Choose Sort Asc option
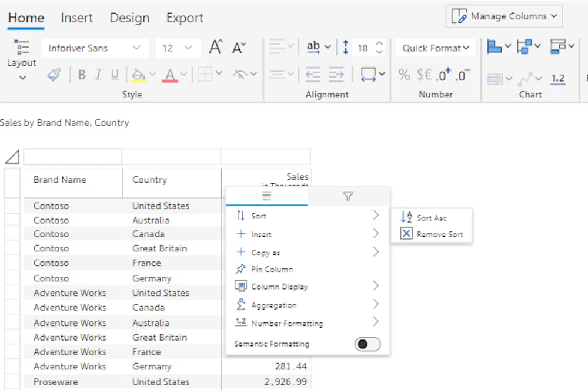The width and height of the screenshot is (588, 390). [431, 217]
